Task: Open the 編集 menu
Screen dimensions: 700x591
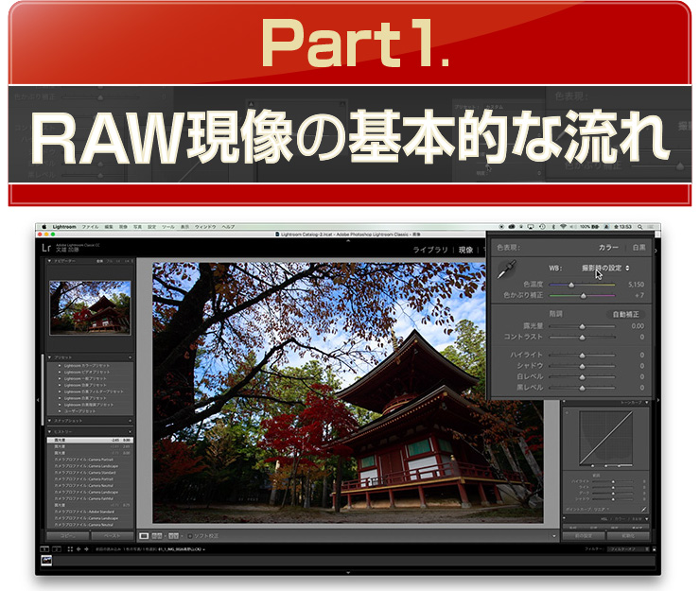Action: (x=109, y=227)
